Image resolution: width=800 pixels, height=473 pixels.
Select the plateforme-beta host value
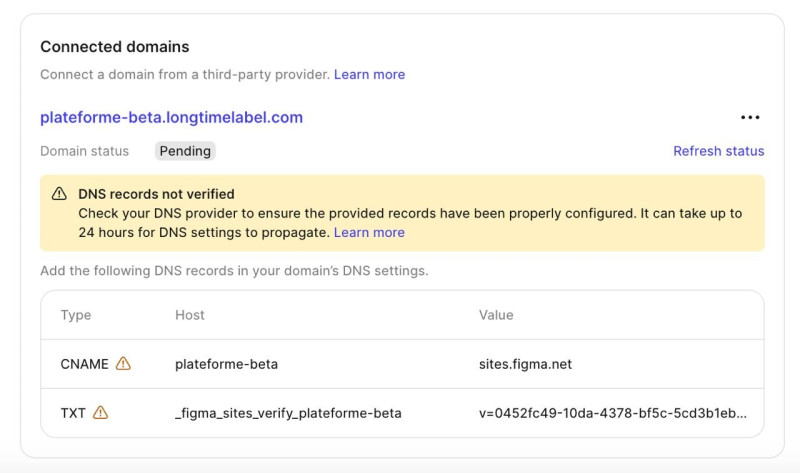[x=226, y=364]
